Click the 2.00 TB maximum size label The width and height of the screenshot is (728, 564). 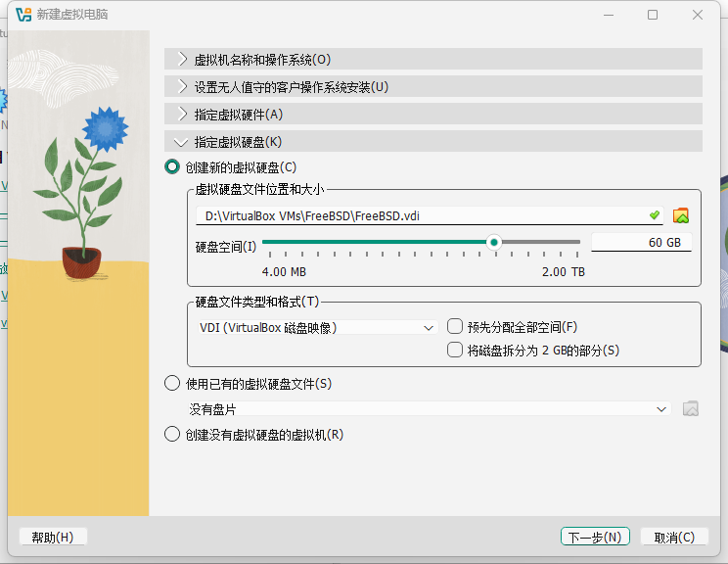tap(564, 272)
